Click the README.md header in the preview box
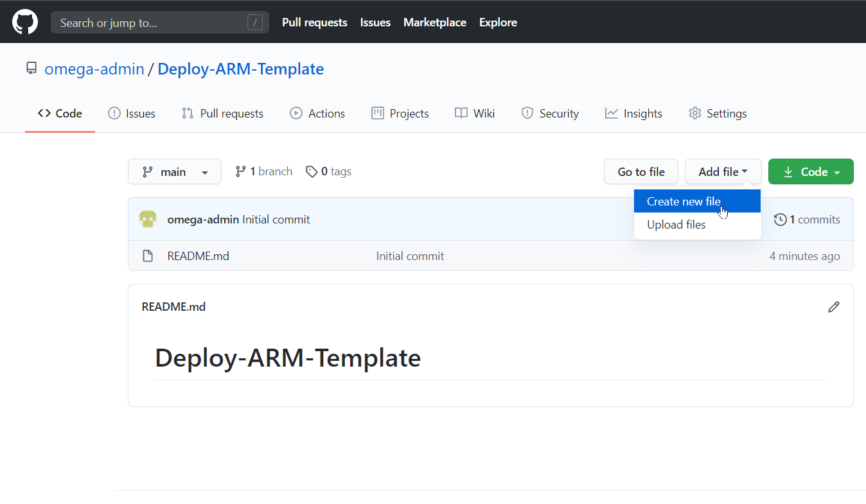 coord(173,307)
